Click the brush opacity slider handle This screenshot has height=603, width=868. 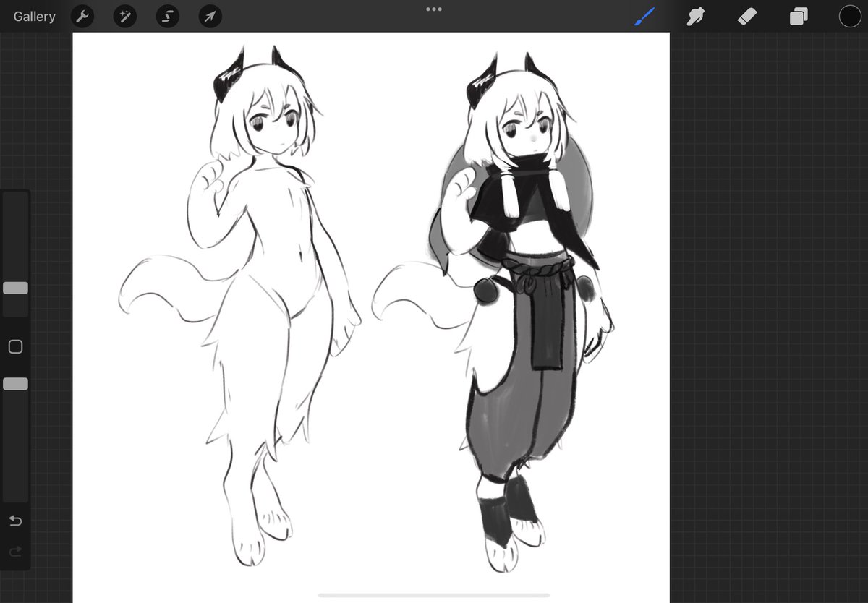pos(15,384)
